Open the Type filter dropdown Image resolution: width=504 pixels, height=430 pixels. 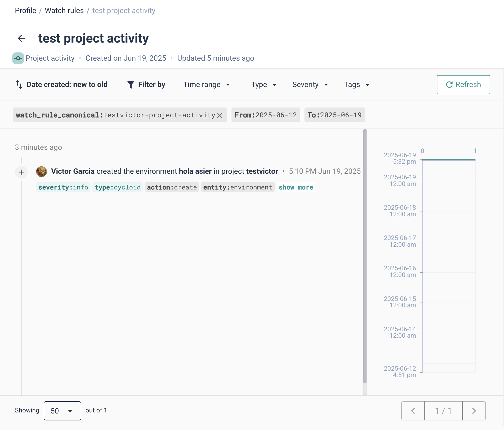coord(264,84)
